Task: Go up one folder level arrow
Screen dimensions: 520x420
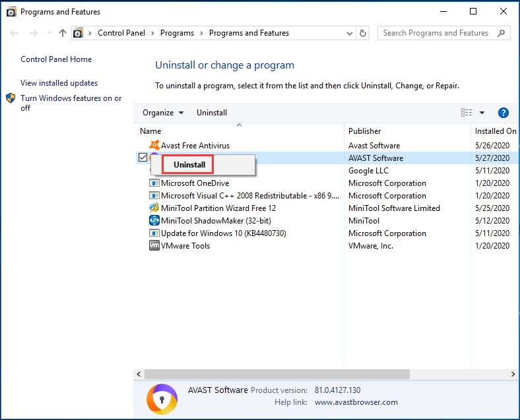Action: (62, 33)
